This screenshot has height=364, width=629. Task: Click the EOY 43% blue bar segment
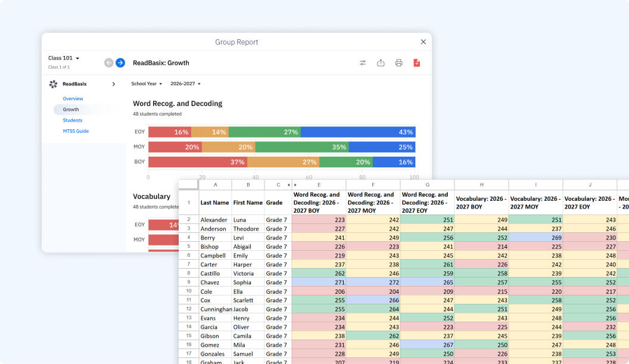pos(358,132)
